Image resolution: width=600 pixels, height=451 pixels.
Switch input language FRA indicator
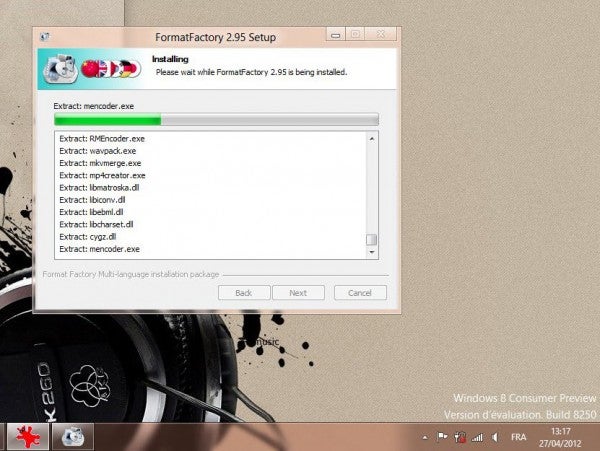coord(518,437)
